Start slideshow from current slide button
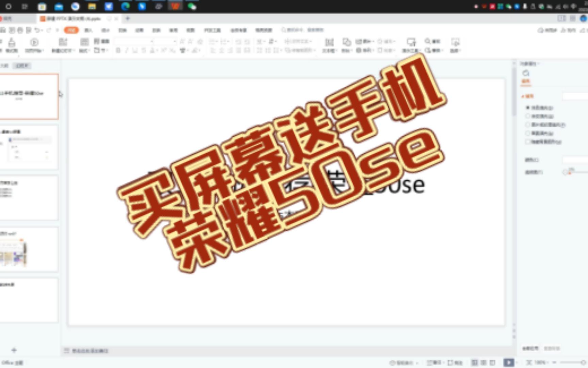Viewport: 588px width, 368px height. point(34,45)
